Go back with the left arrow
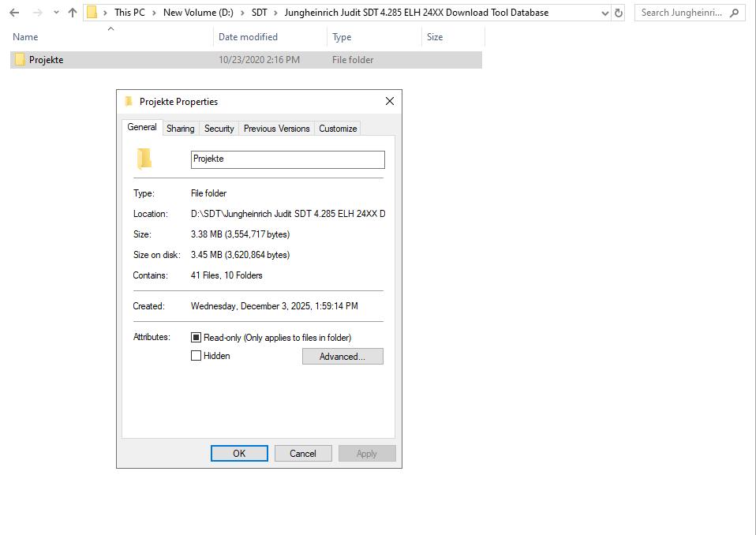756x535 pixels. point(14,13)
